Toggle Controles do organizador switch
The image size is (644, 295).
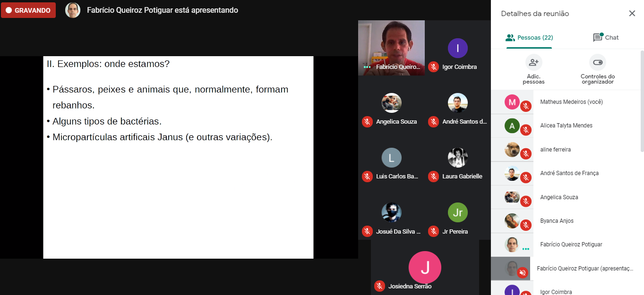[x=598, y=62]
